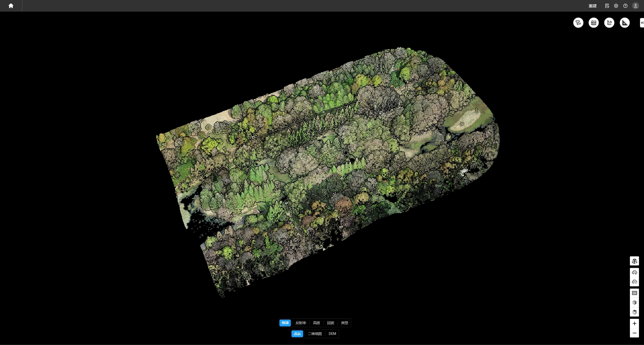Increase point cloud size with cloud-plus icon
The height and width of the screenshot is (345, 644).
click(x=634, y=272)
